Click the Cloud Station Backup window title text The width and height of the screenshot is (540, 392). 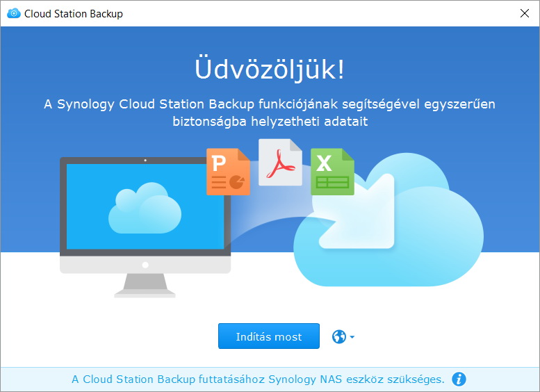tap(74, 13)
